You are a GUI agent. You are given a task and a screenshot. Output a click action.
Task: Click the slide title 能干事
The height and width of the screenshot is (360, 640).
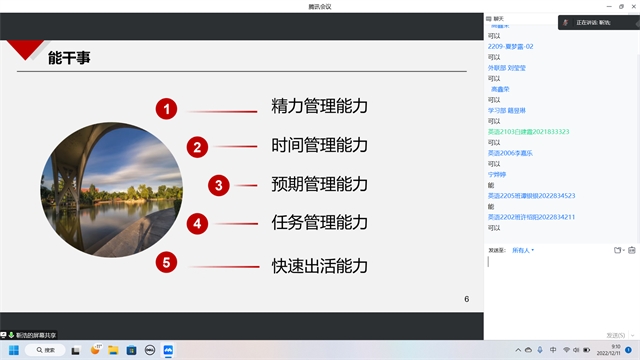(69, 58)
